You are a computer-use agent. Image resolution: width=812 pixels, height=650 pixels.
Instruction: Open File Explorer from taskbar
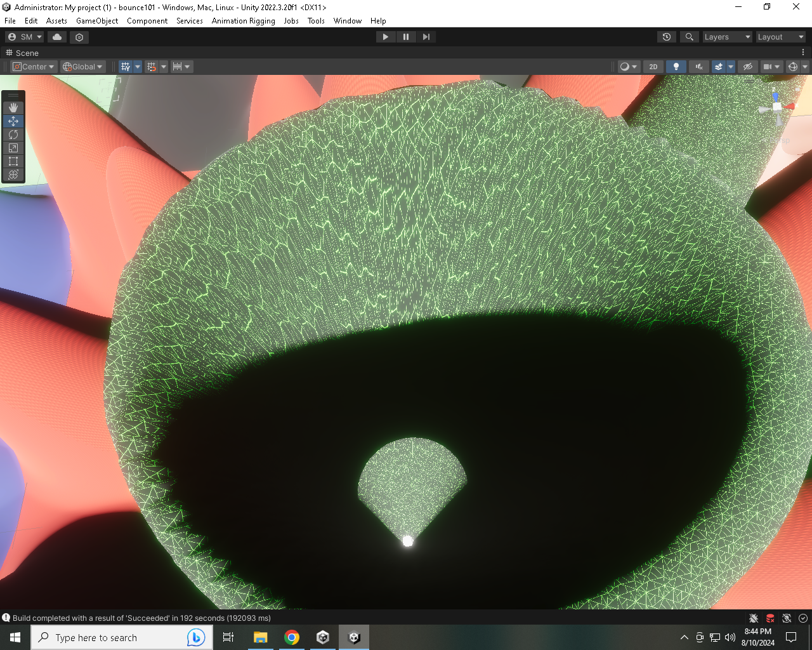point(260,637)
